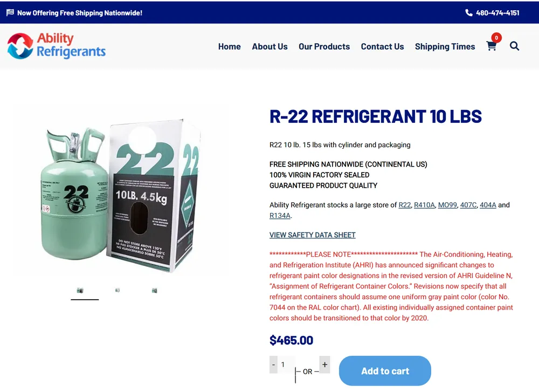Open the shopping cart icon
The height and width of the screenshot is (392, 539).
[491, 46]
